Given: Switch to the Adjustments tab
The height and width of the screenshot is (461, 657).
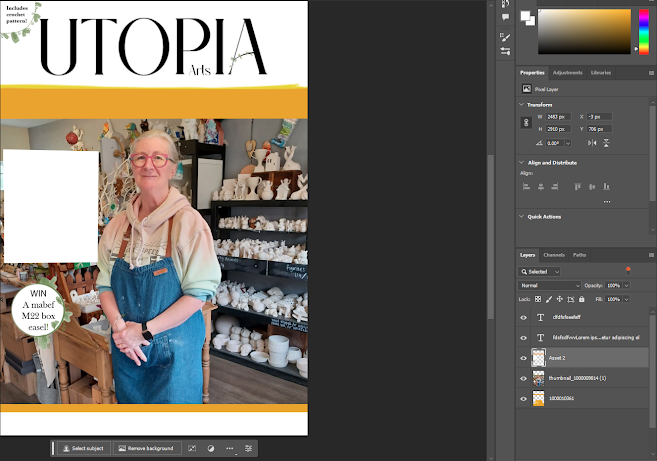Looking at the screenshot, I should 567,73.
